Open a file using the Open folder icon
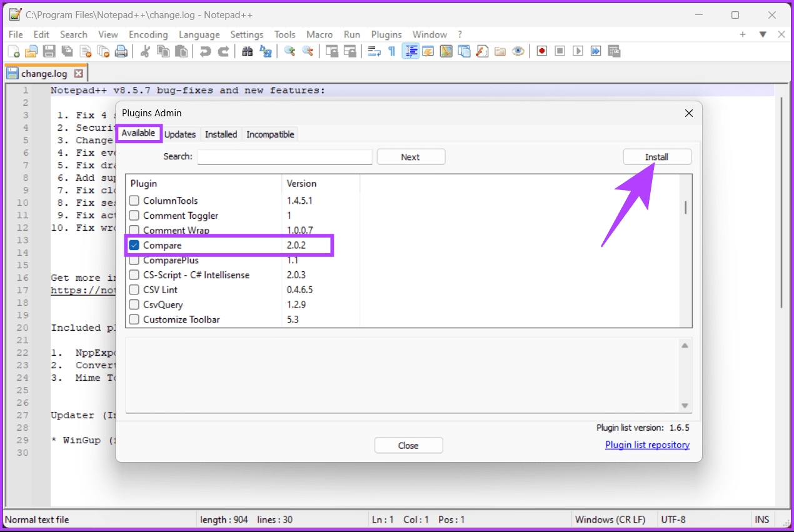 31,51
